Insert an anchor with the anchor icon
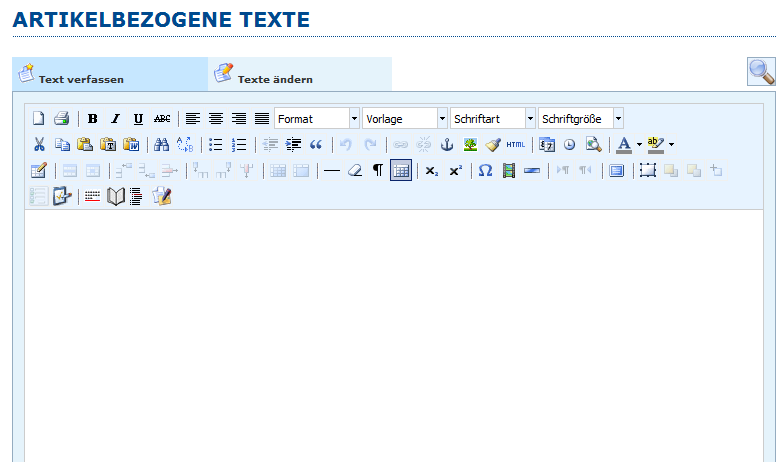This screenshot has width=784, height=462. (x=447, y=145)
